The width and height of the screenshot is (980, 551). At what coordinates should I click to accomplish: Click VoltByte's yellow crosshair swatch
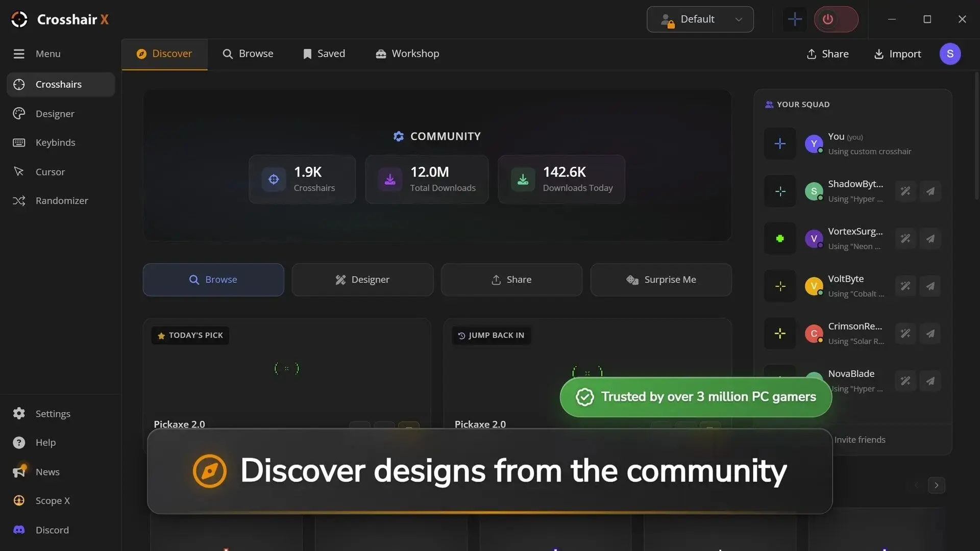point(780,286)
